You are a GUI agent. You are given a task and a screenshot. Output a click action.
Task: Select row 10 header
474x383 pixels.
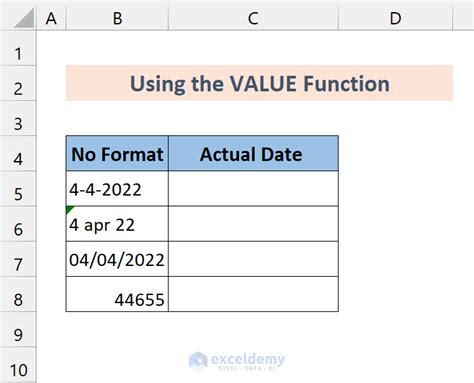[x=18, y=365]
